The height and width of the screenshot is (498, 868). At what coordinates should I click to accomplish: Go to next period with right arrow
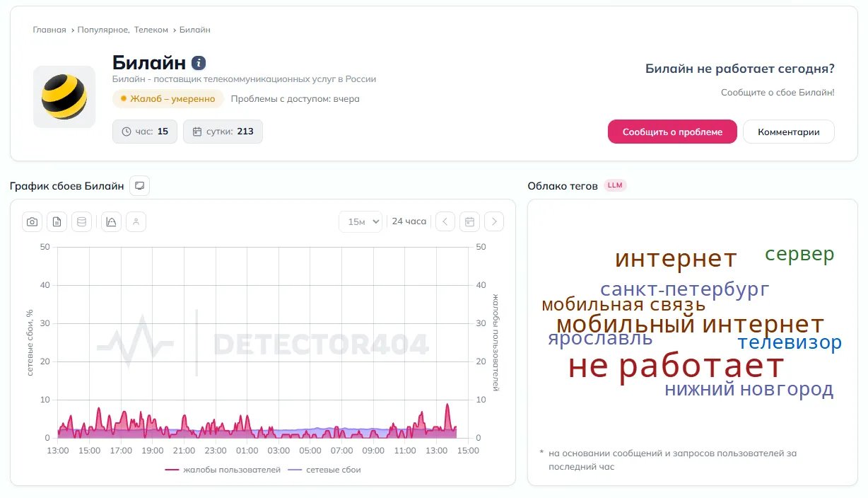[494, 221]
